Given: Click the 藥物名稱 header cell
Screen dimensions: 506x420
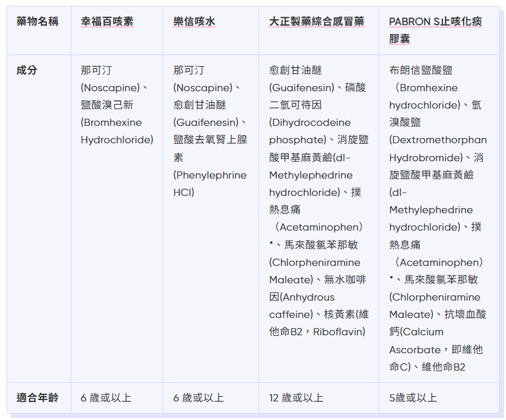Looking at the screenshot, I should pyautogui.click(x=37, y=22).
